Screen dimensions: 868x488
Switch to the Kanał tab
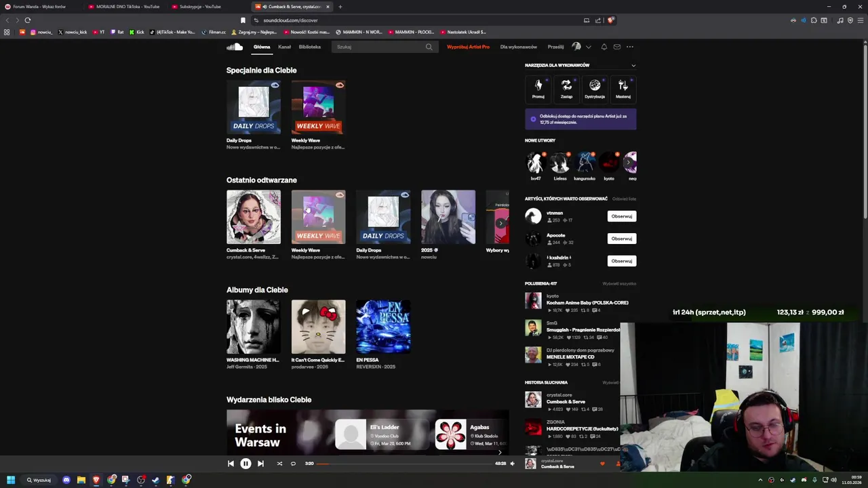[x=285, y=47]
